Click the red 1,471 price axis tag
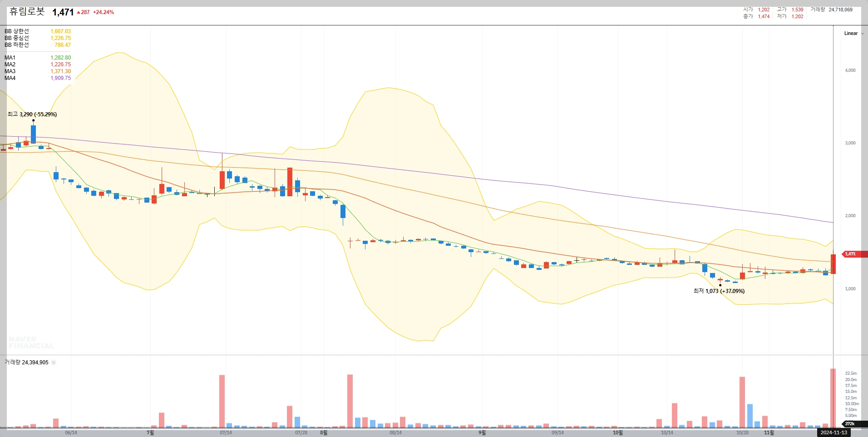This screenshot has width=868, height=437. pyautogui.click(x=854, y=254)
